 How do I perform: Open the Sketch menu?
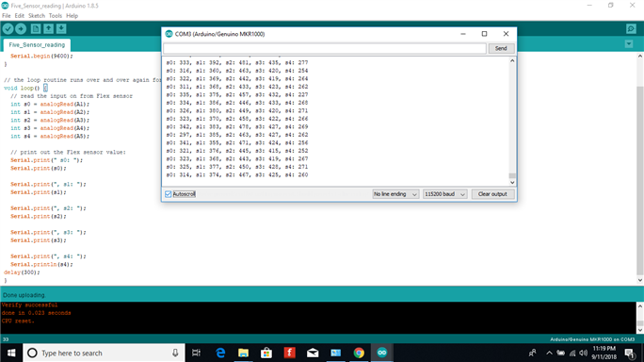(37, 16)
